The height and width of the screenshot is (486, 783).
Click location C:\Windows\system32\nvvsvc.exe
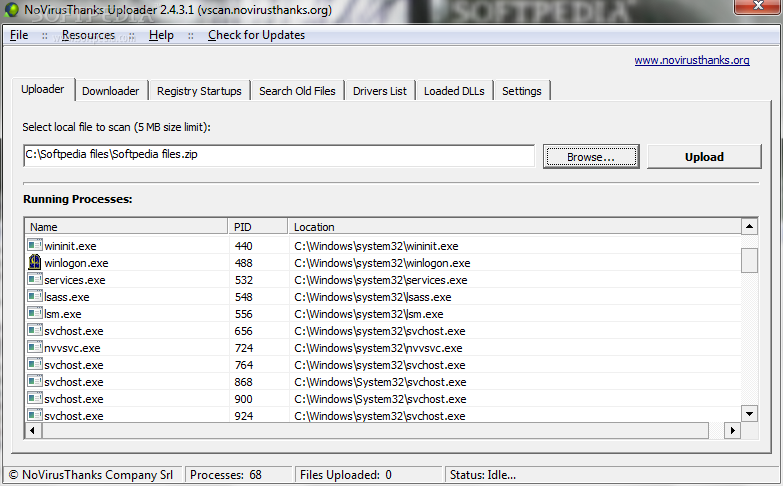click(378, 348)
